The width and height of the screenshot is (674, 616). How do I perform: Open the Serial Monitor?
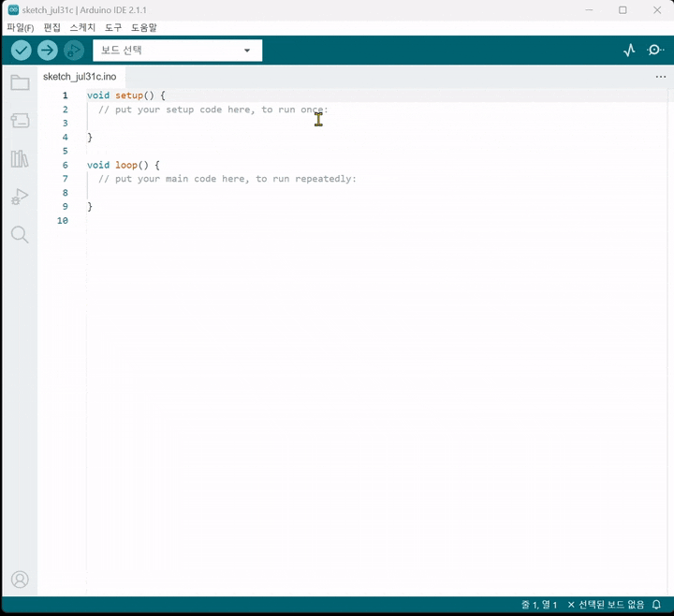pyautogui.click(x=655, y=51)
